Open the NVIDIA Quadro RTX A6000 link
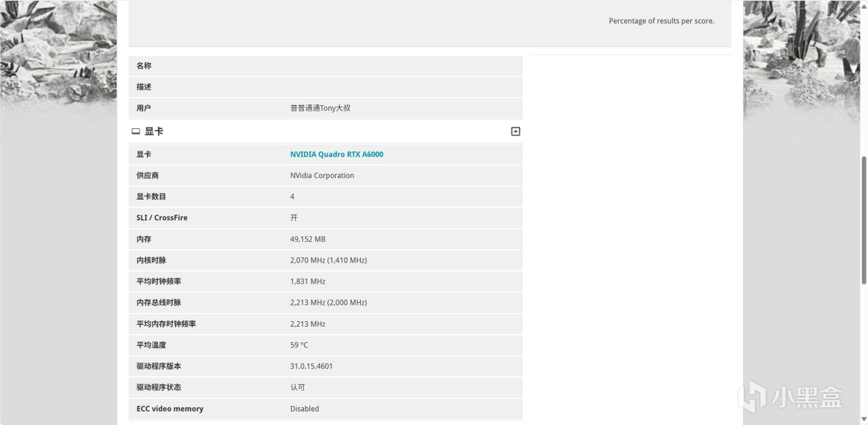The width and height of the screenshot is (868, 425). click(336, 154)
